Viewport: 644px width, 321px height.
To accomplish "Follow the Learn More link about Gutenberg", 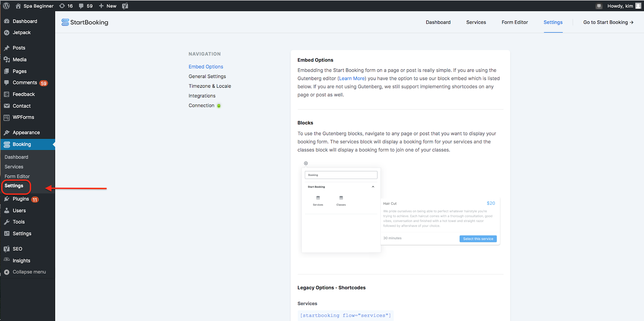I will point(352,78).
